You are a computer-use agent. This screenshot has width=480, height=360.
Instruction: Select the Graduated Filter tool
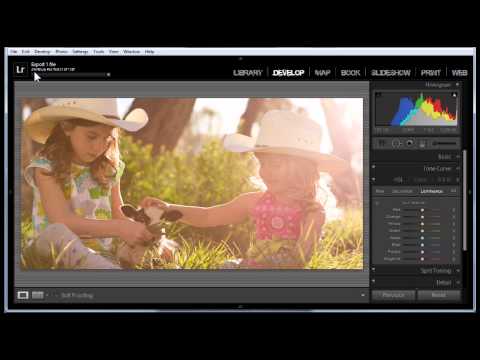click(422, 144)
